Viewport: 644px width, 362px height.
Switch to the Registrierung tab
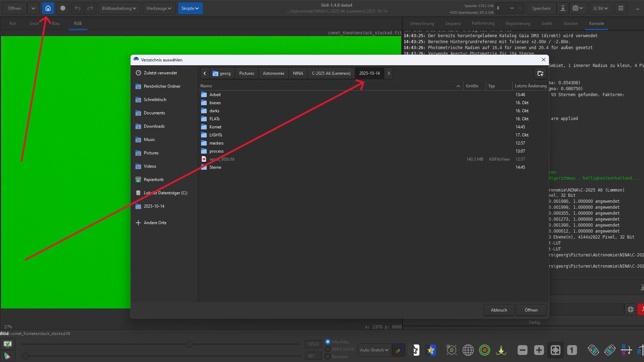(x=518, y=24)
